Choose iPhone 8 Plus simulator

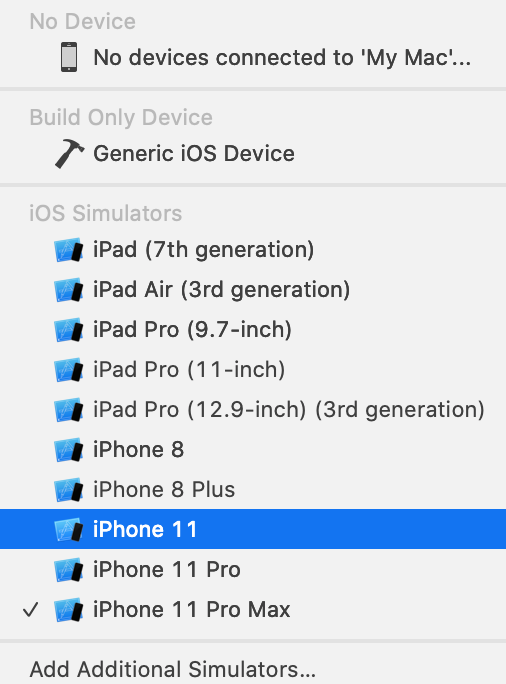tap(253, 489)
